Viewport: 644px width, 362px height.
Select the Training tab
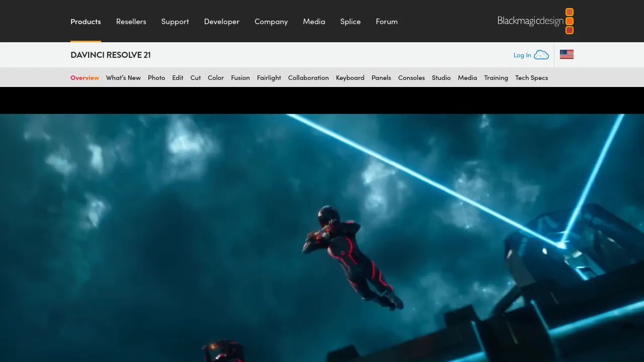click(496, 78)
